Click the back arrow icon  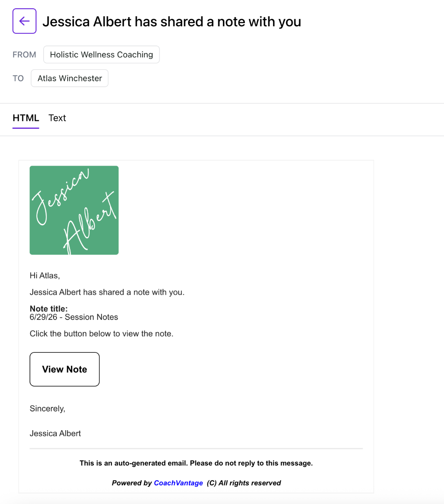coord(24,21)
